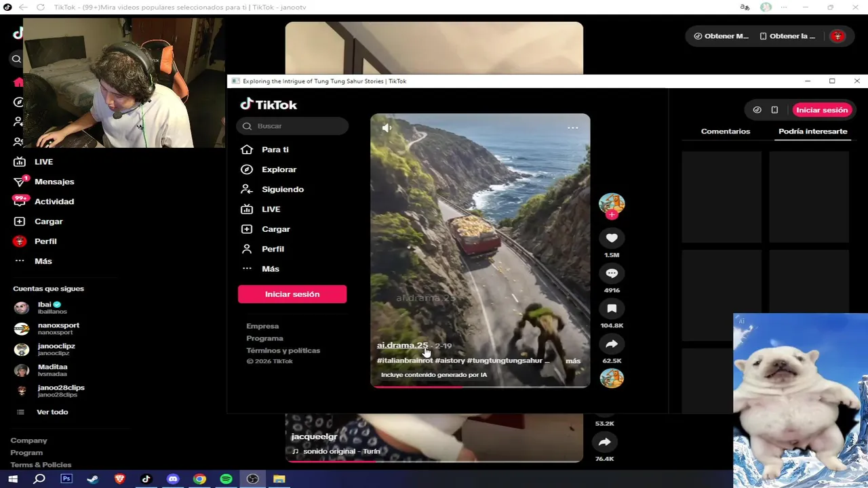Open the three-dot video options menu
868x488 pixels.
572,127
